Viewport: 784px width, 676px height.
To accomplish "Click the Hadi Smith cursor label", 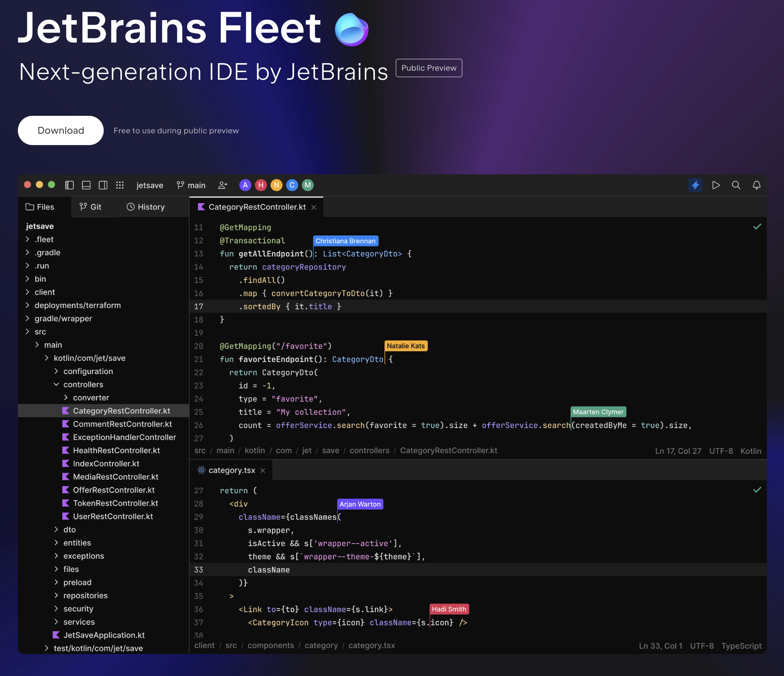I will 449,609.
